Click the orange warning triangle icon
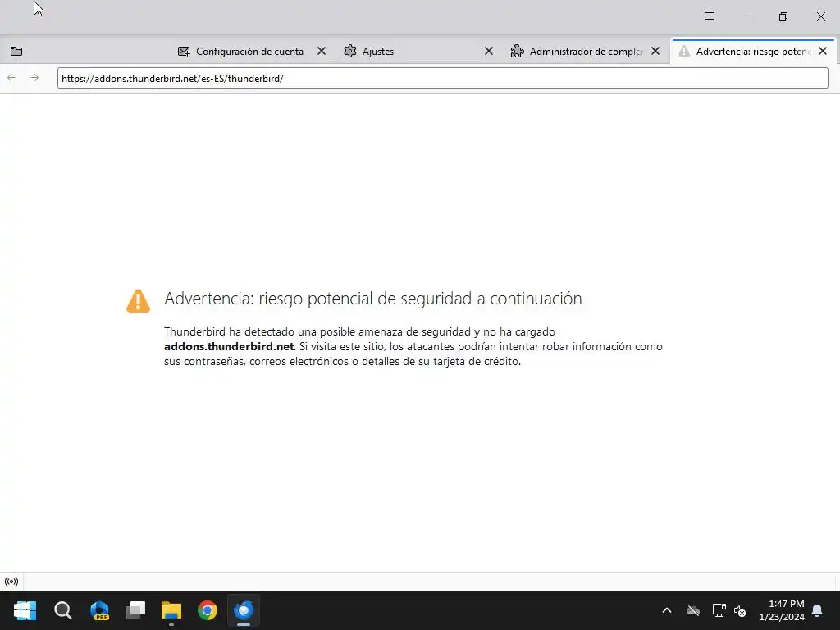 138,300
